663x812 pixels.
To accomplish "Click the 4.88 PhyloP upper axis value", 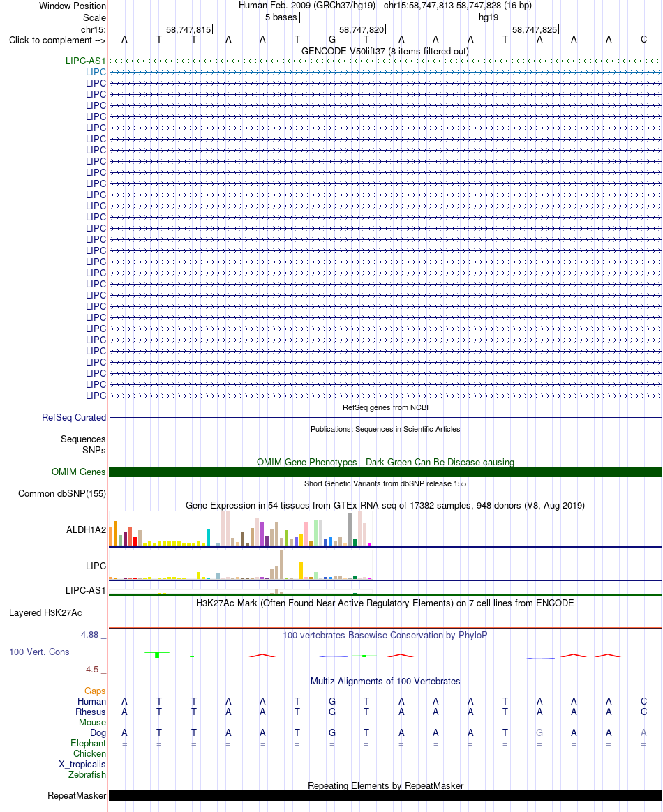I will click(x=89, y=635).
